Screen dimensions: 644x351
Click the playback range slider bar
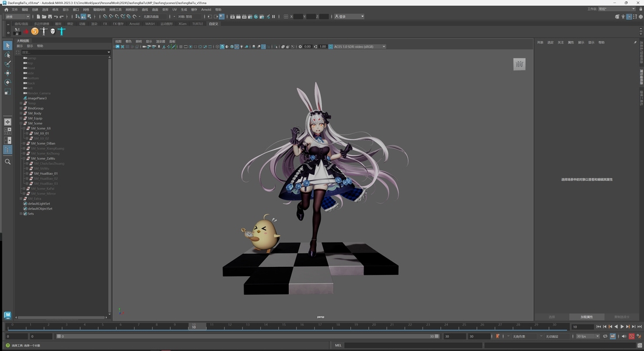click(x=248, y=336)
